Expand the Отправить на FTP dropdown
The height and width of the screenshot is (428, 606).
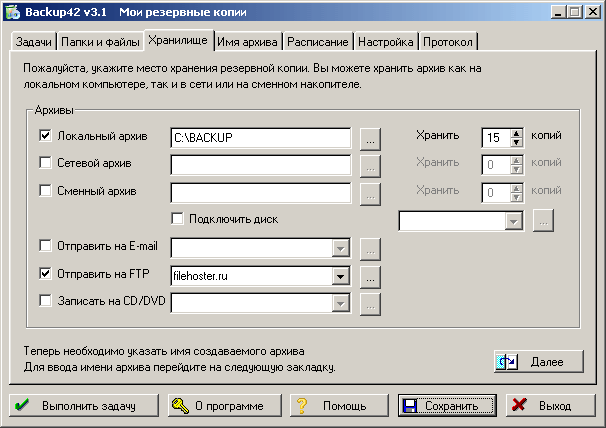coord(340,275)
